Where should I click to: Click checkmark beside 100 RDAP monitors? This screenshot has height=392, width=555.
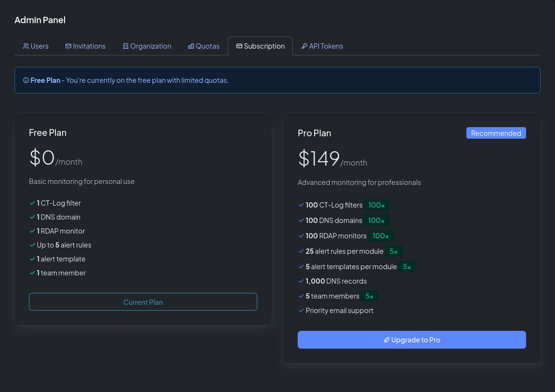coord(301,235)
